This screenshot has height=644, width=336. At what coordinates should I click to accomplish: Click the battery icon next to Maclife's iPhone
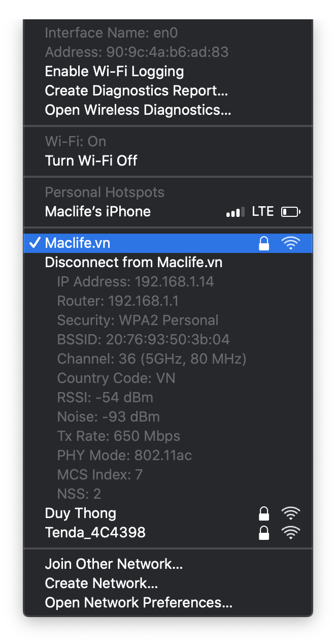(290, 211)
